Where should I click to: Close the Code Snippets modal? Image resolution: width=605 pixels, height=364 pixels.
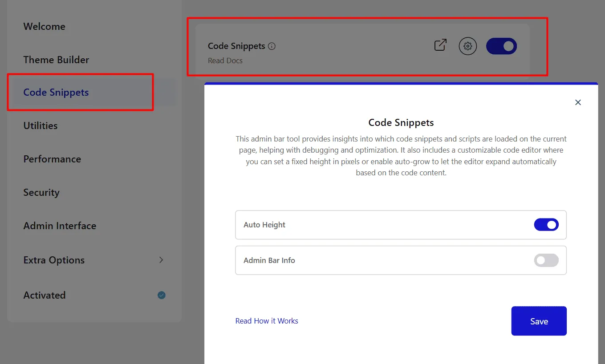578,102
